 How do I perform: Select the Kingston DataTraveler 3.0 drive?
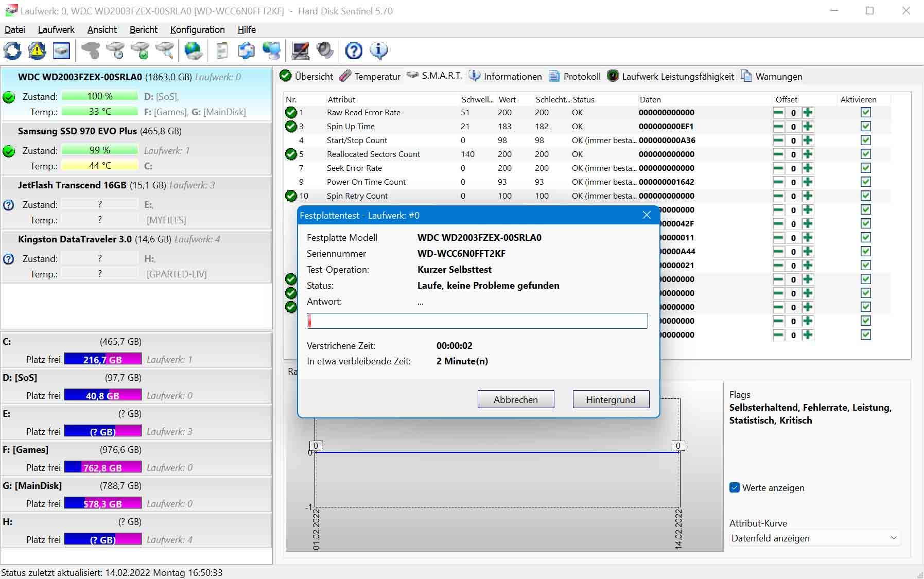136,256
